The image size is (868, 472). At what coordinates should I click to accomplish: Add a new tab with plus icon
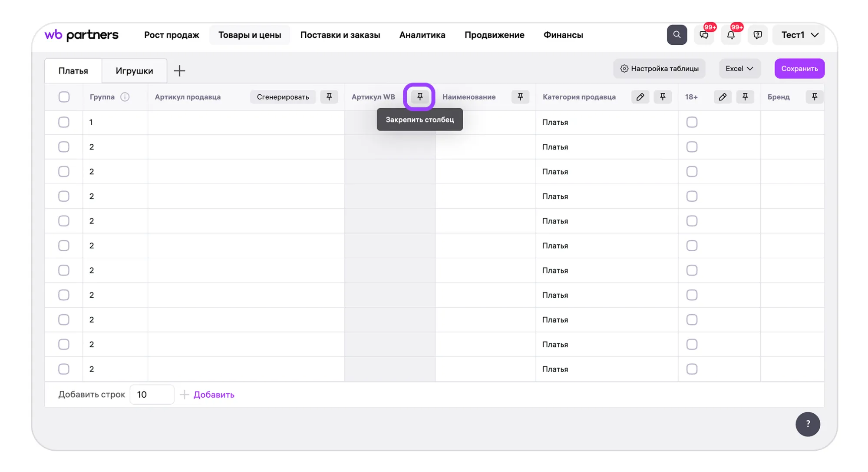pos(179,70)
